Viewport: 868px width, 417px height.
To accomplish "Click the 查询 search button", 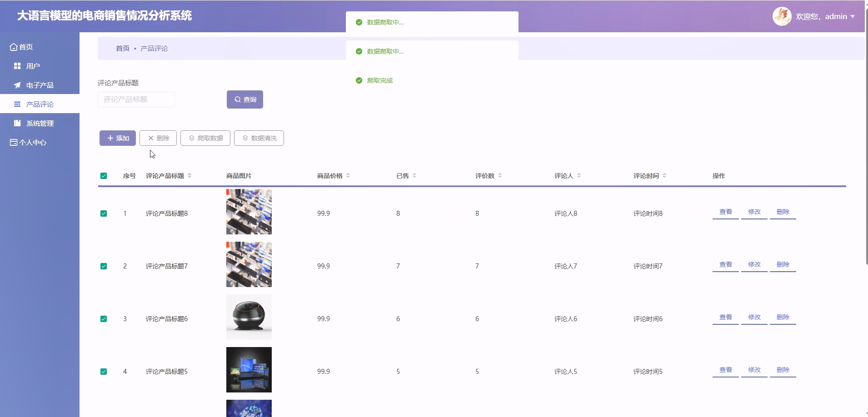I will (245, 99).
